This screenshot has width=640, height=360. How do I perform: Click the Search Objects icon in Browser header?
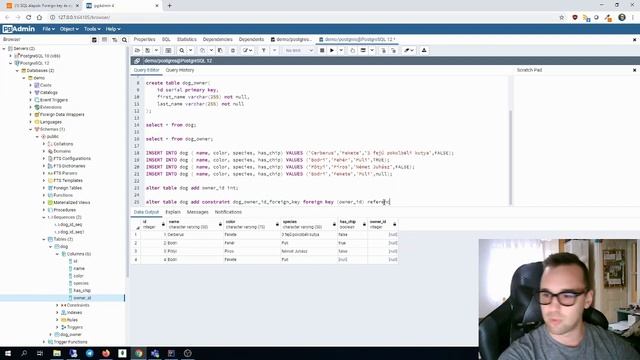[124, 40]
